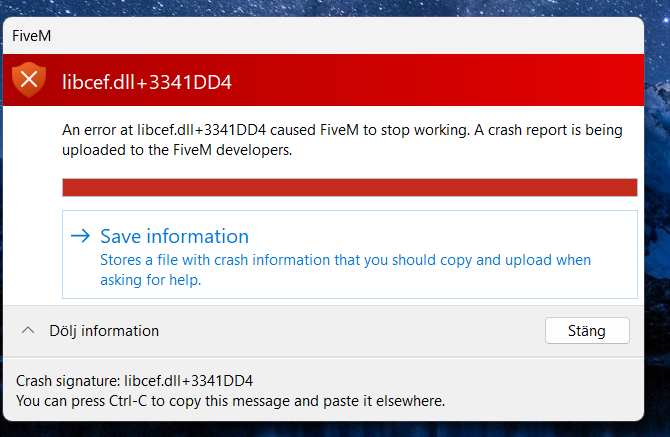Collapse details using the chevron up icon
The height and width of the screenshot is (437, 670).
[x=29, y=330]
